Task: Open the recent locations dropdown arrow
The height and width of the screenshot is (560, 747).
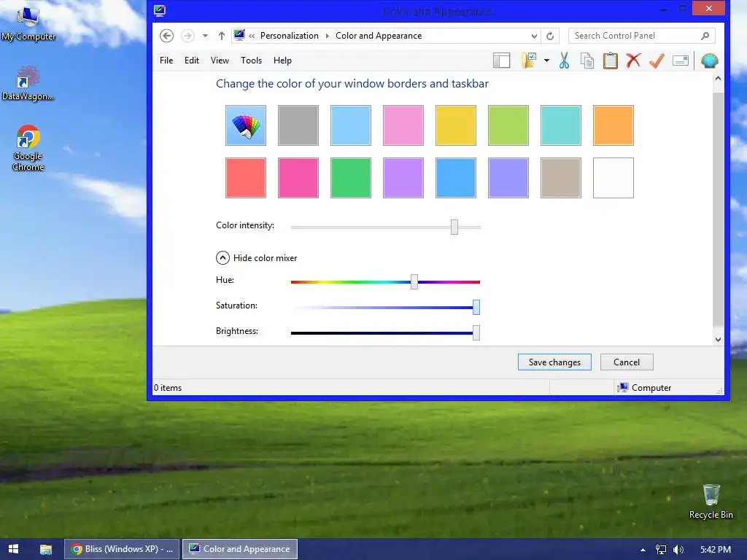Action: [205, 36]
